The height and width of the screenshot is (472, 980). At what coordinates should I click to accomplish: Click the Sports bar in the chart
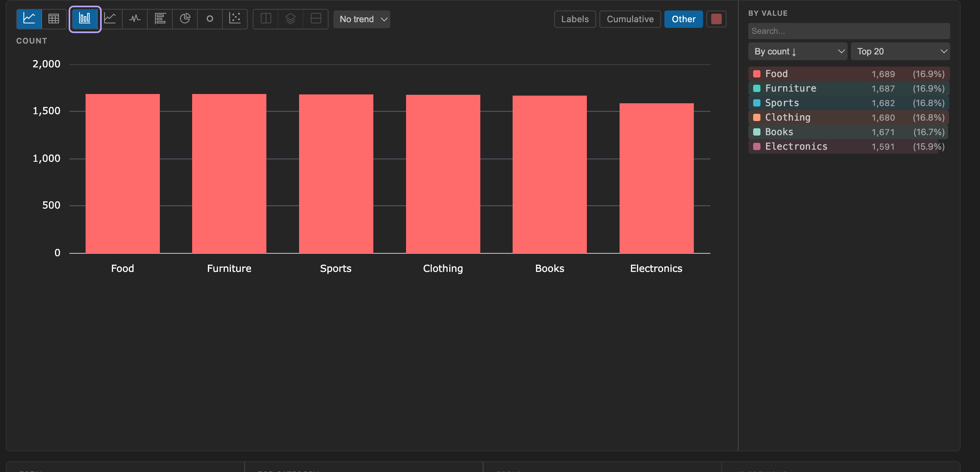(336, 174)
